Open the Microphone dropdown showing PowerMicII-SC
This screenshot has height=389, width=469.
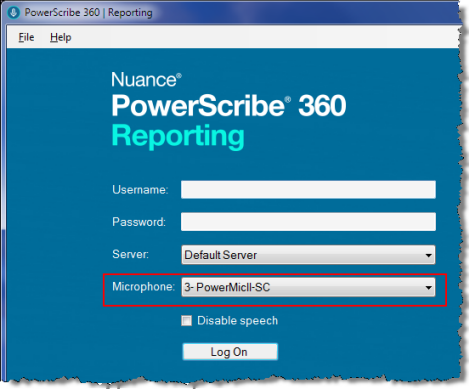[x=308, y=287]
